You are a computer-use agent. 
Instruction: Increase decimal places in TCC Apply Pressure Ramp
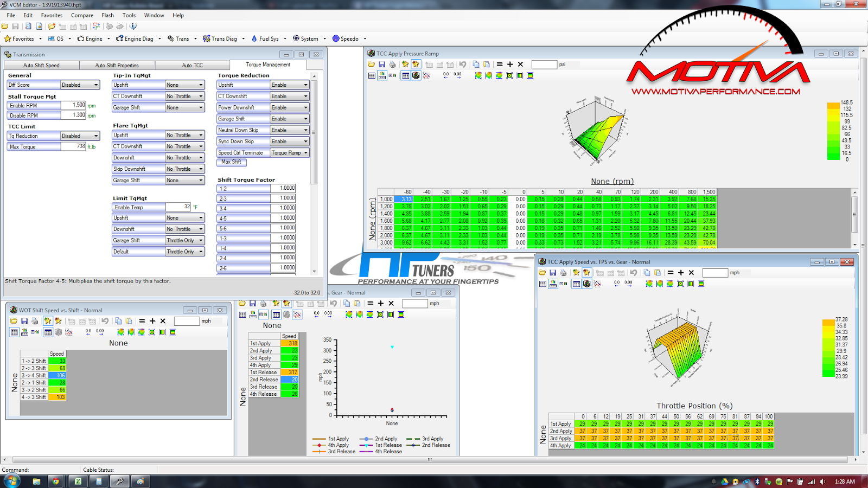[x=457, y=75]
